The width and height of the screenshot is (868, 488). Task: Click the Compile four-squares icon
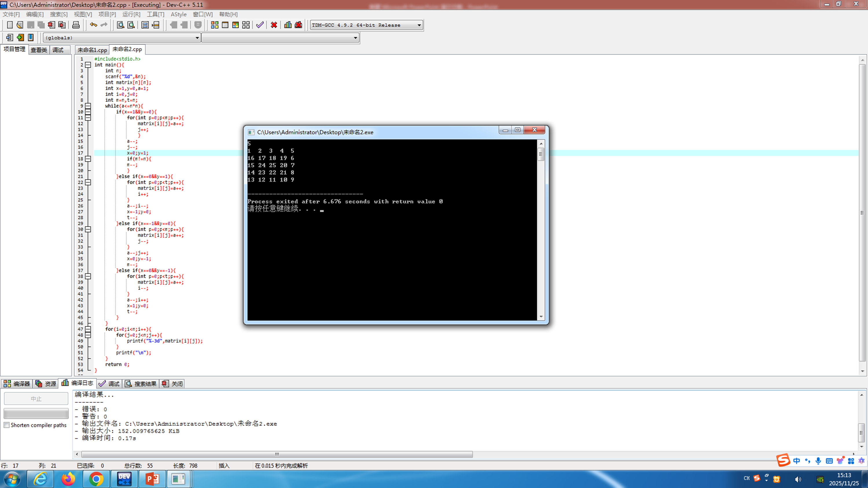point(214,25)
